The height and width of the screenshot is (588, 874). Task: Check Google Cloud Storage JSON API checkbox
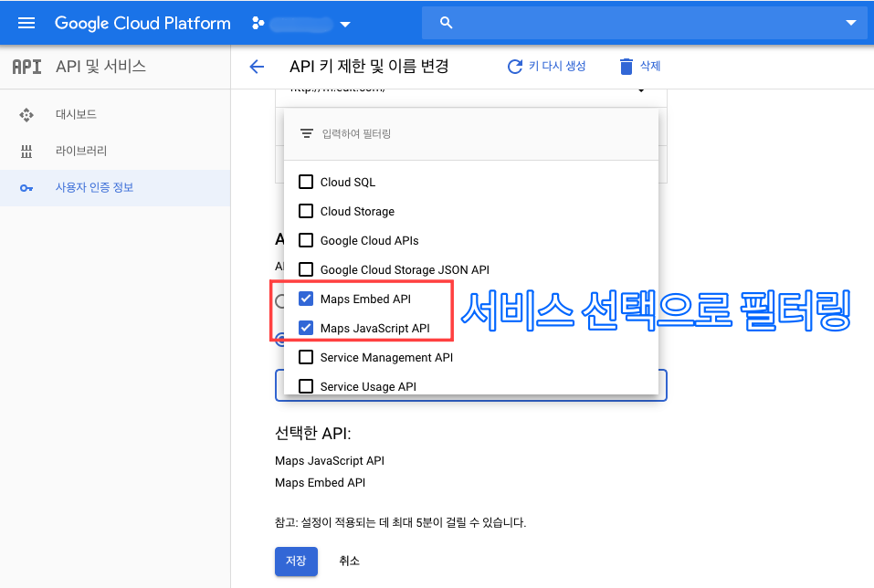tap(306, 269)
